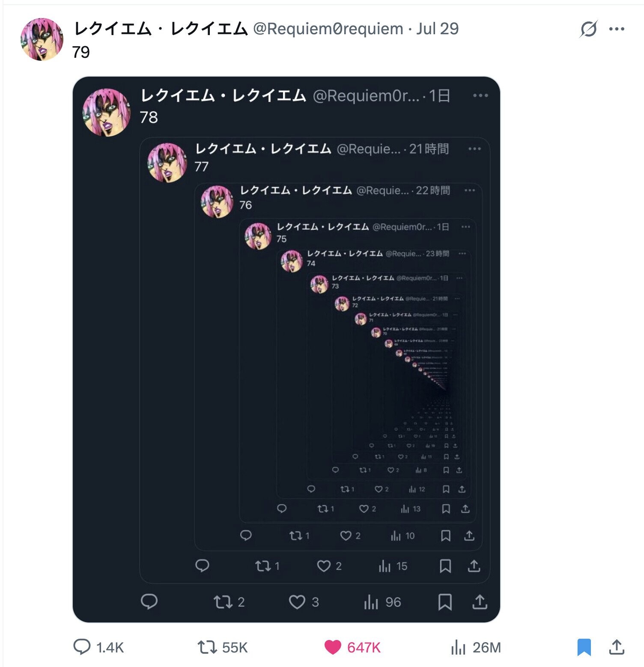View analytics showing 26M views
Image resolution: width=644 pixels, height=667 pixels.
coord(458,647)
